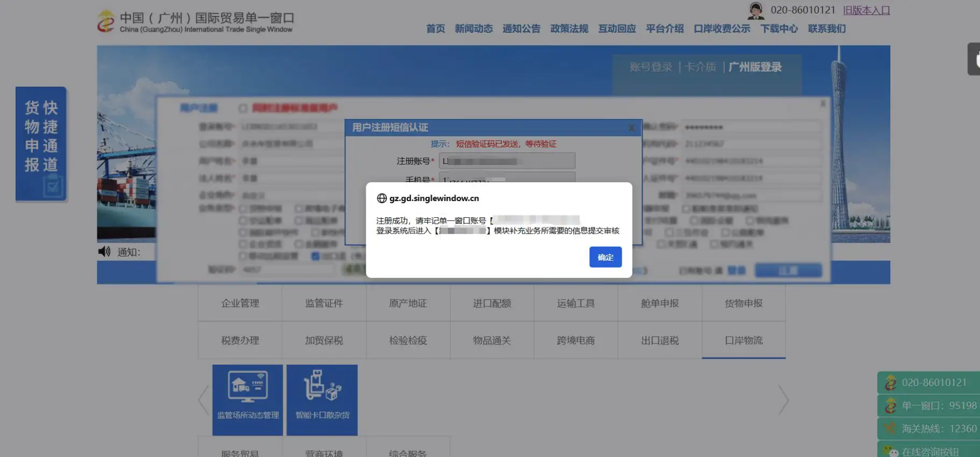Open the 旧版本入口 link

pos(866,10)
